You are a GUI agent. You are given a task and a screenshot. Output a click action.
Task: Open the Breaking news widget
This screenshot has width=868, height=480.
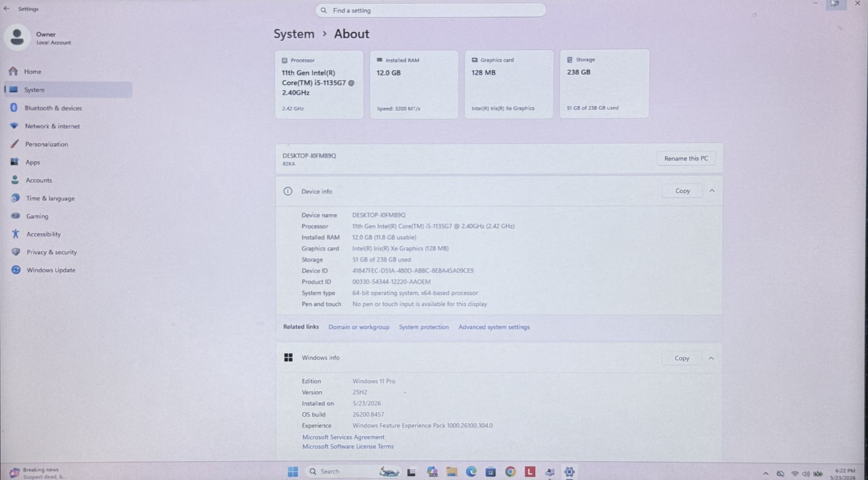(37, 473)
